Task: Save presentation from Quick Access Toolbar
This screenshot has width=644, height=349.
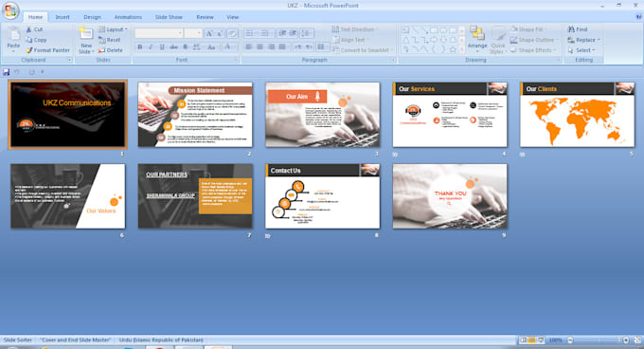Action: click(7, 72)
